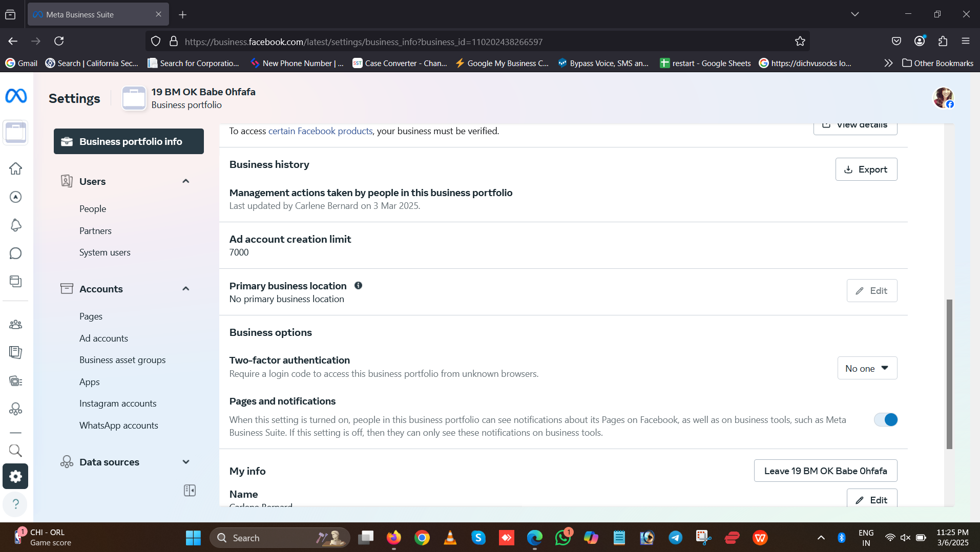Close the Meta Business Suite tab

tap(158, 14)
